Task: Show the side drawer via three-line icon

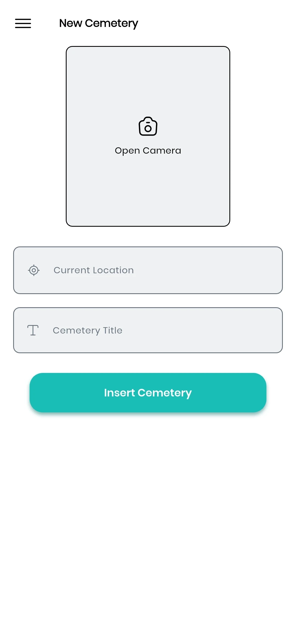Action: pos(23,24)
